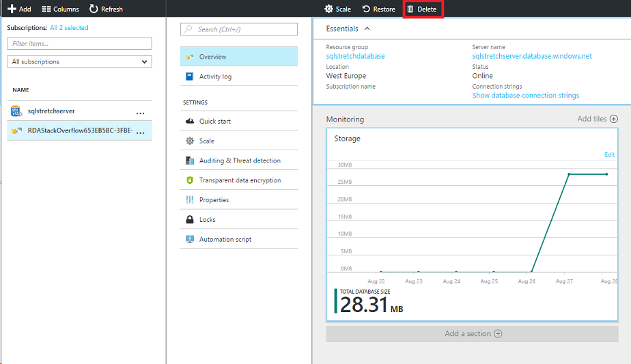Click into the Filter items field

pos(79,44)
